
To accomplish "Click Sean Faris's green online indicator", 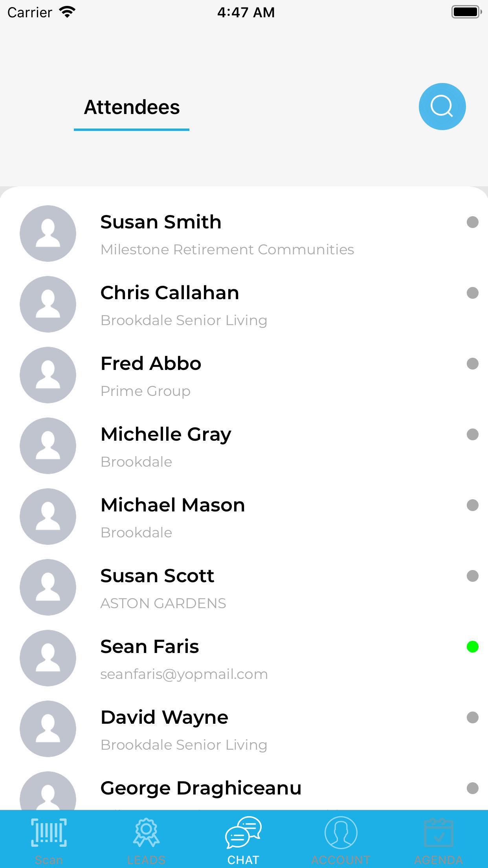I will point(472,647).
